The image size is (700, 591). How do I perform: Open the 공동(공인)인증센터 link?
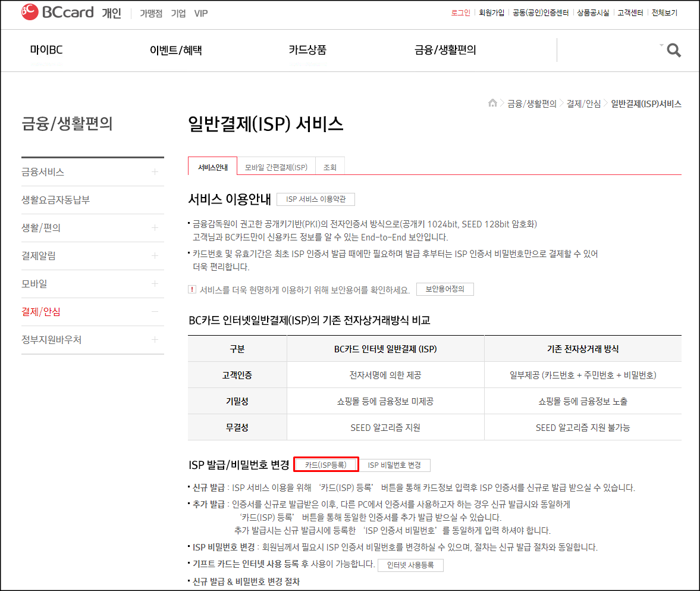pyautogui.click(x=541, y=12)
